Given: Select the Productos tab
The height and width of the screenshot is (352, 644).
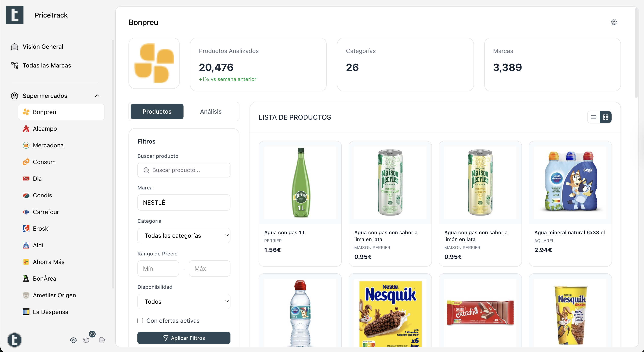Looking at the screenshot, I should [x=157, y=111].
